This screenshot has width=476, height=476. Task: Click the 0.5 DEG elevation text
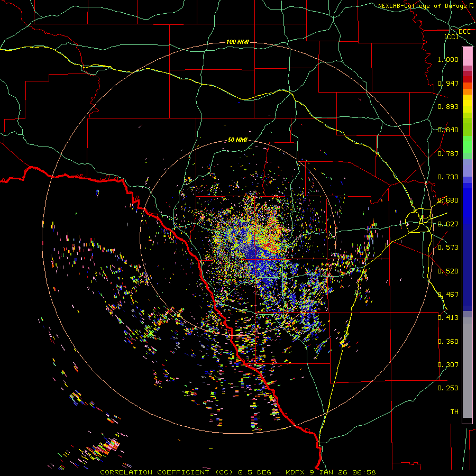coord(255,472)
